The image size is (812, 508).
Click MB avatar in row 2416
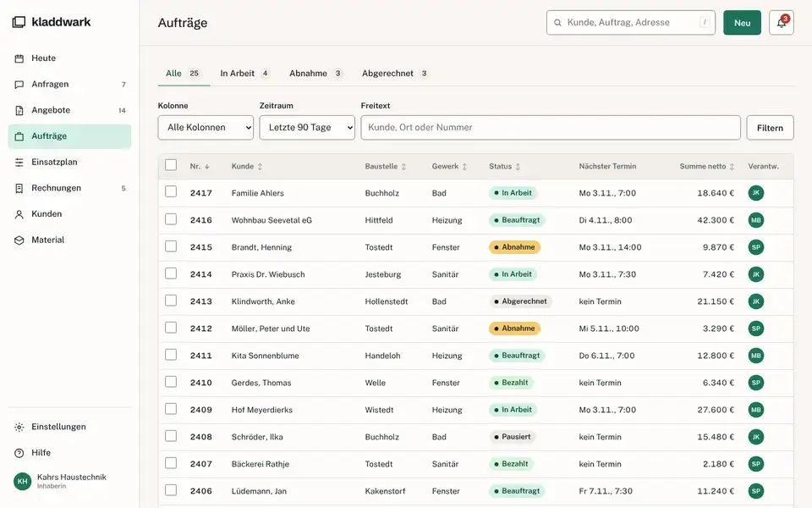pyautogui.click(x=755, y=220)
